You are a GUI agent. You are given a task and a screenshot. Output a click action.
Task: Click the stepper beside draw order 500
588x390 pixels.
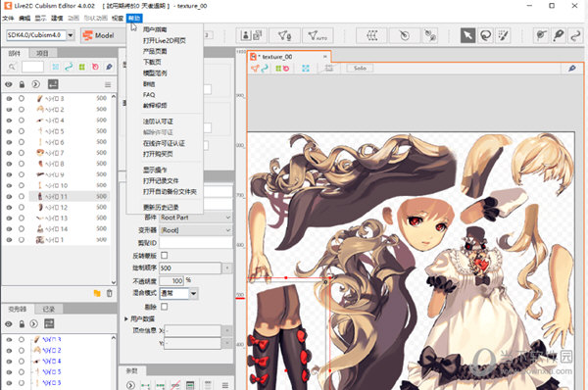[x=227, y=268]
